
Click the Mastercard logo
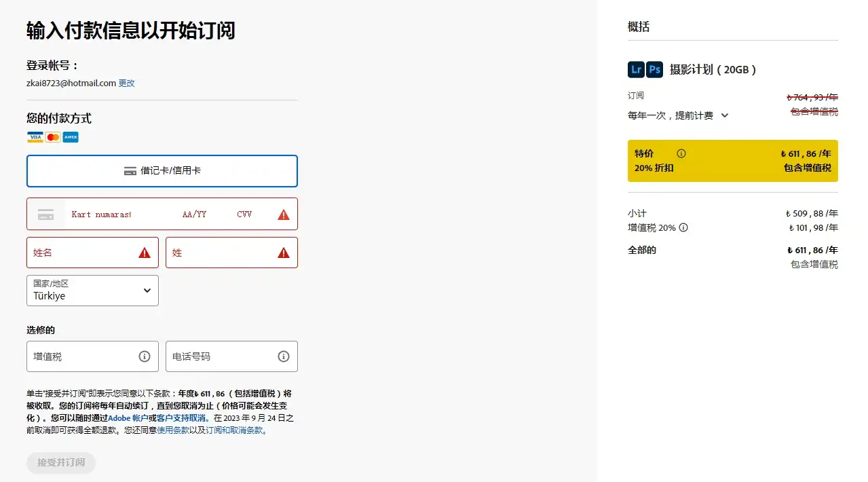(53, 137)
